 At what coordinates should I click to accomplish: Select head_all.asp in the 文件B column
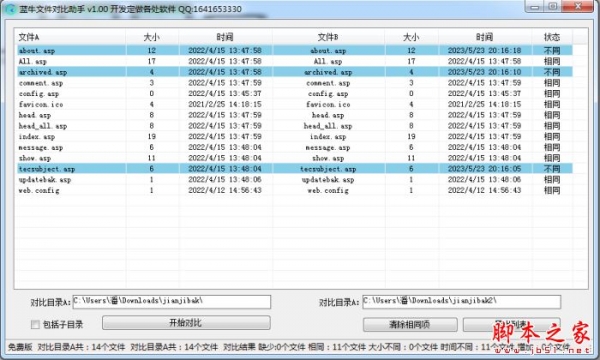point(328,126)
